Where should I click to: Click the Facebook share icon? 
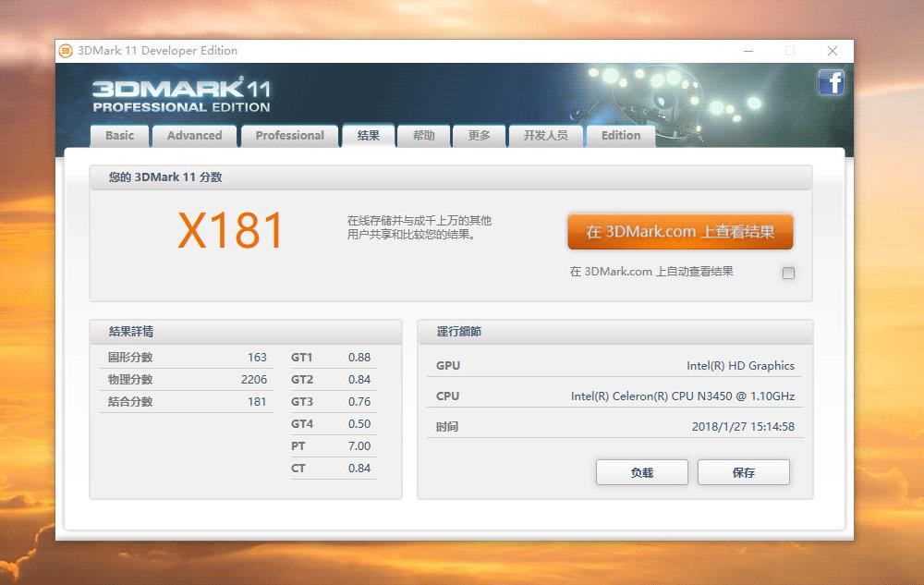(x=832, y=82)
